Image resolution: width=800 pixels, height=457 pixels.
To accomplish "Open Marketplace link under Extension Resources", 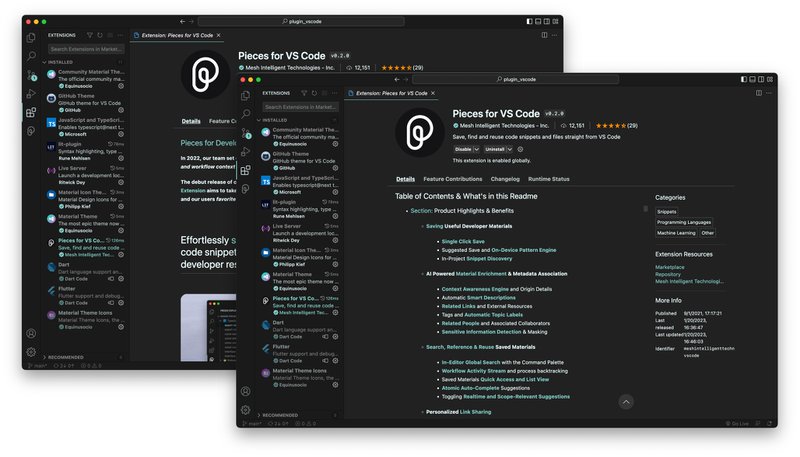I will pos(670,267).
